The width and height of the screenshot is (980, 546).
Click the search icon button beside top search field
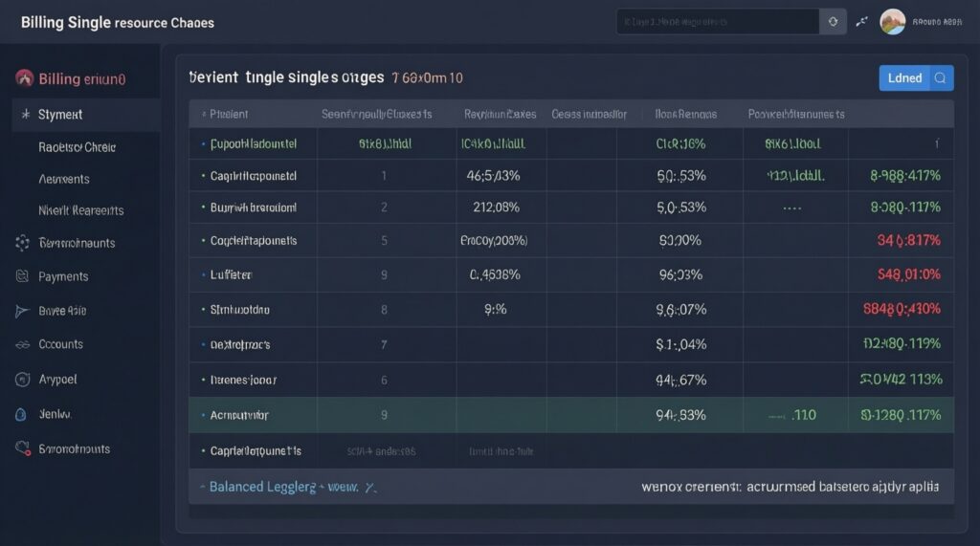(833, 21)
